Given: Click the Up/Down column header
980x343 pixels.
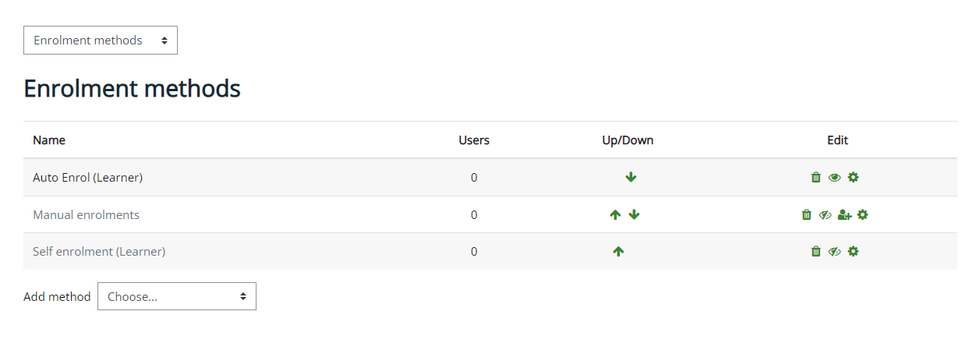Looking at the screenshot, I should (x=628, y=140).
